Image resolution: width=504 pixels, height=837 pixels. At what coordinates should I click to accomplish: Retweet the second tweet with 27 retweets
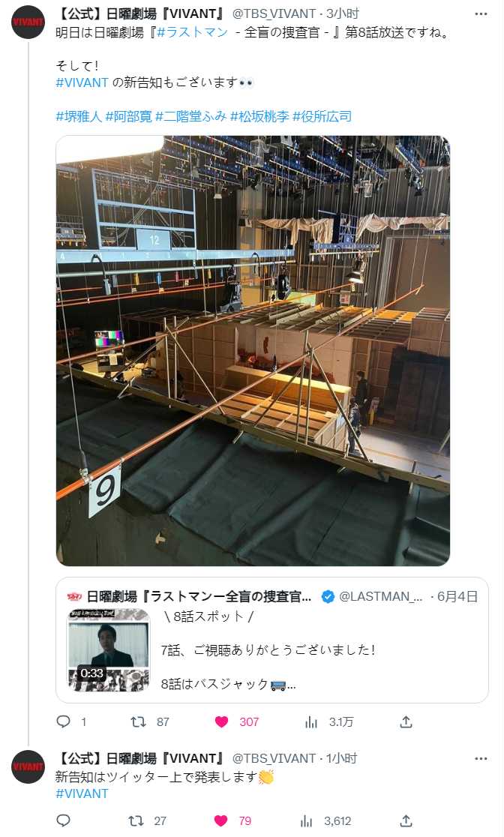point(136,820)
